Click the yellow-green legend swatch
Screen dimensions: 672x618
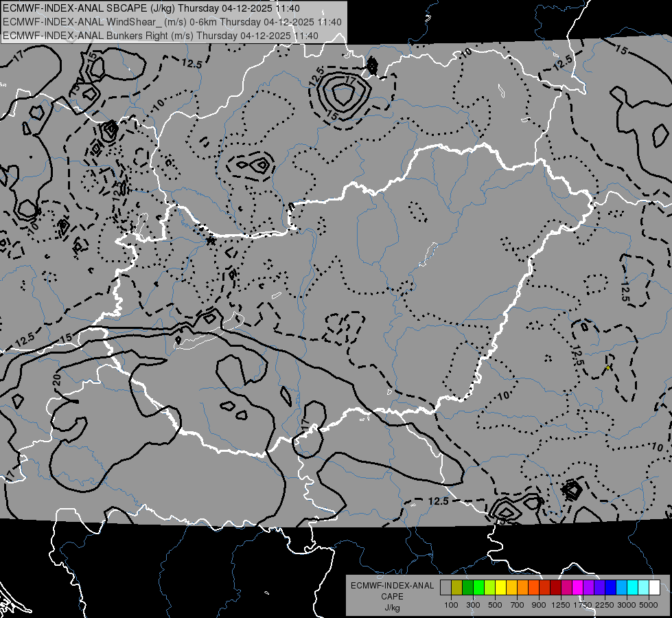[x=489, y=587]
